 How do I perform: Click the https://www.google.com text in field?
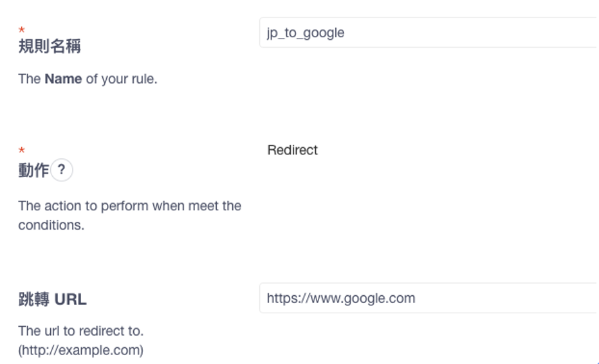point(341,298)
